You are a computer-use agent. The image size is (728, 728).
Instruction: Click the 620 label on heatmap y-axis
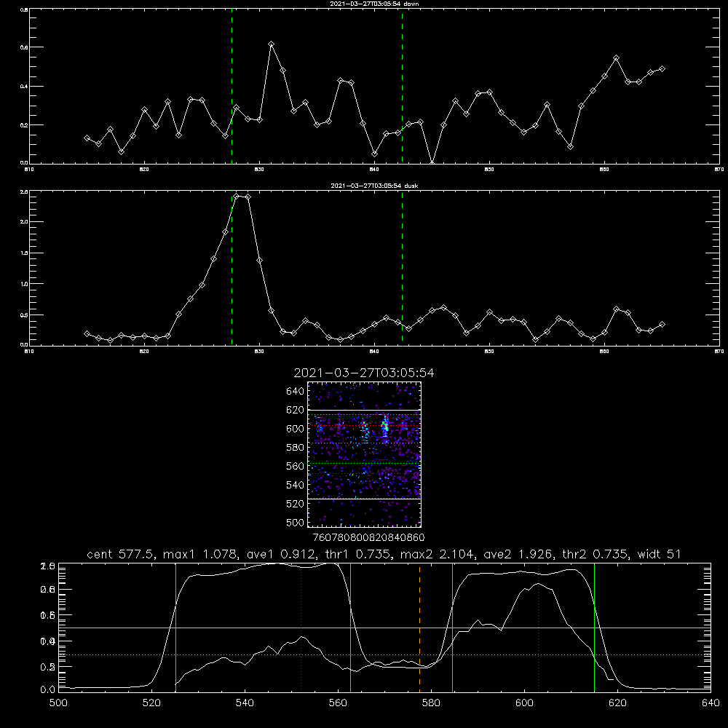tap(295, 410)
